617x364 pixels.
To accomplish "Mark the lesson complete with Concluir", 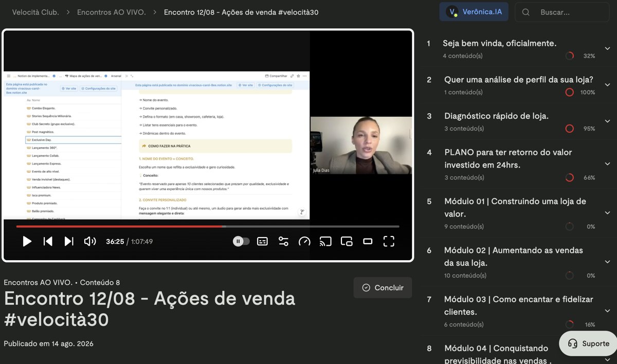I will [383, 288].
